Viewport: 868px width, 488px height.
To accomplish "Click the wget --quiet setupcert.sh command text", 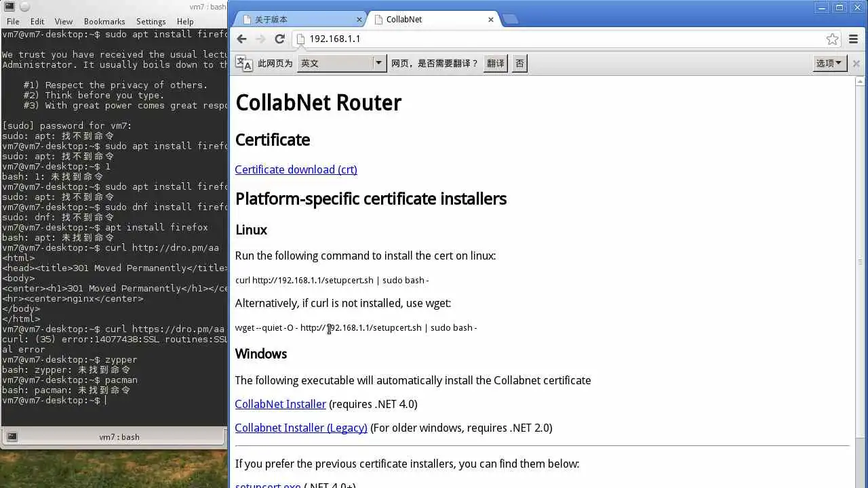I will pyautogui.click(x=356, y=327).
